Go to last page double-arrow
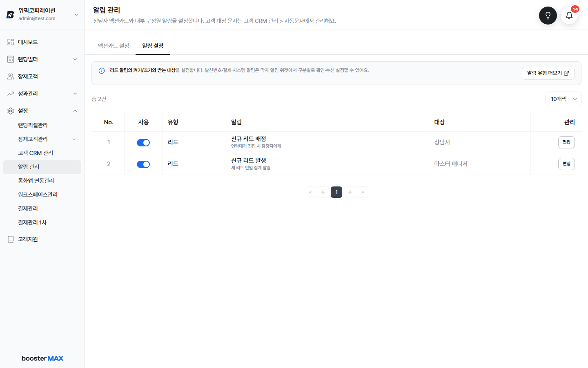 tap(363, 192)
